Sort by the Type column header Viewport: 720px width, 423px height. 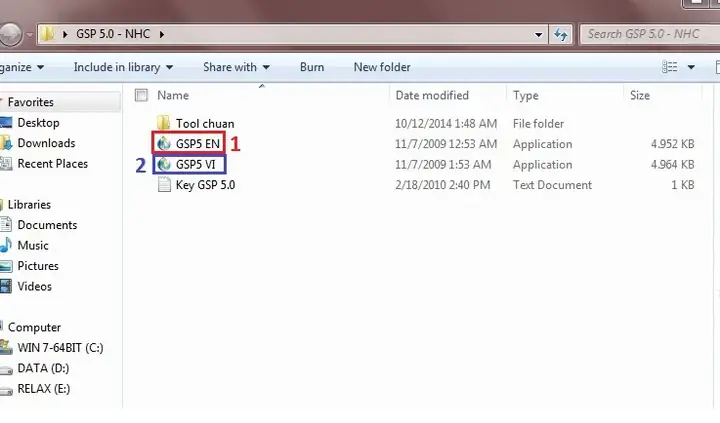click(x=525, y=95)
